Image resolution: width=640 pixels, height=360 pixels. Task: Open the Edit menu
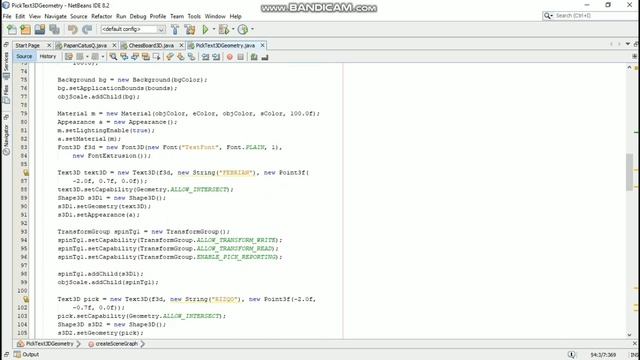click(x=20, y=16)
